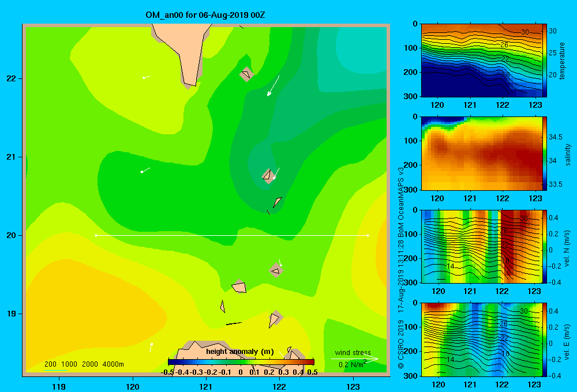The image size is (577, 392).
Task: Click the vel. N colour bar
Action: tap(545, 246)
